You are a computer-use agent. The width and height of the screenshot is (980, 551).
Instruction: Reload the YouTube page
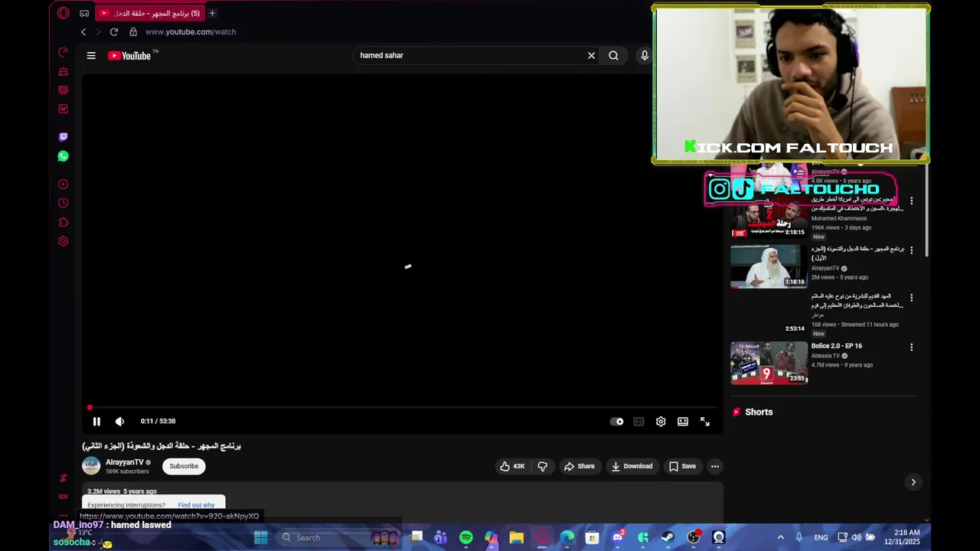click(114, 32)
